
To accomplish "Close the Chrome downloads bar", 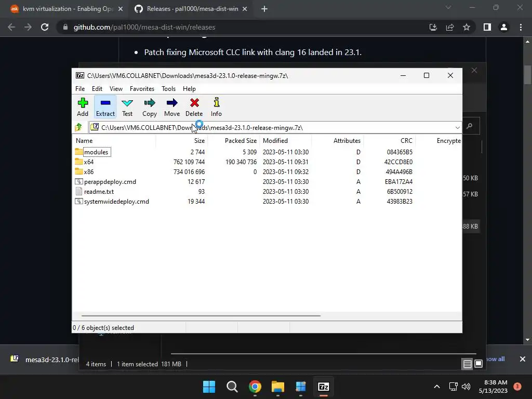I will pyautogui.click(x=523, y=359).
